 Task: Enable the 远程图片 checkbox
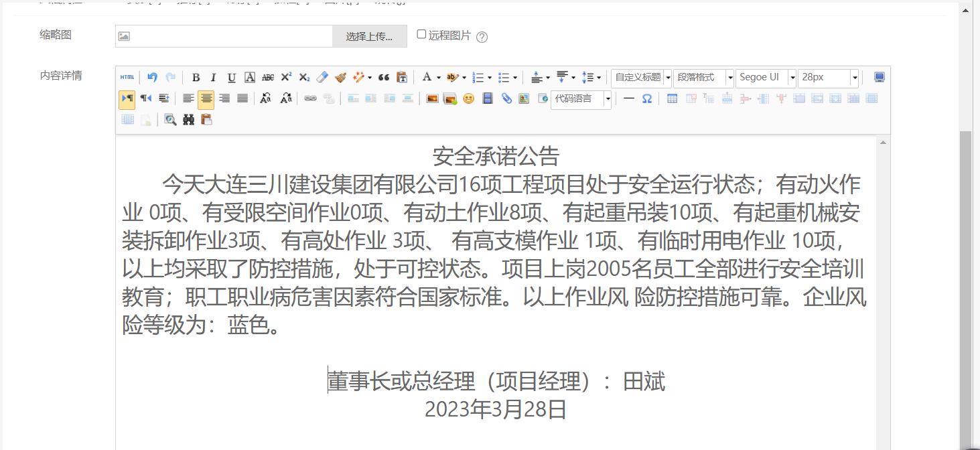[421, 34]
